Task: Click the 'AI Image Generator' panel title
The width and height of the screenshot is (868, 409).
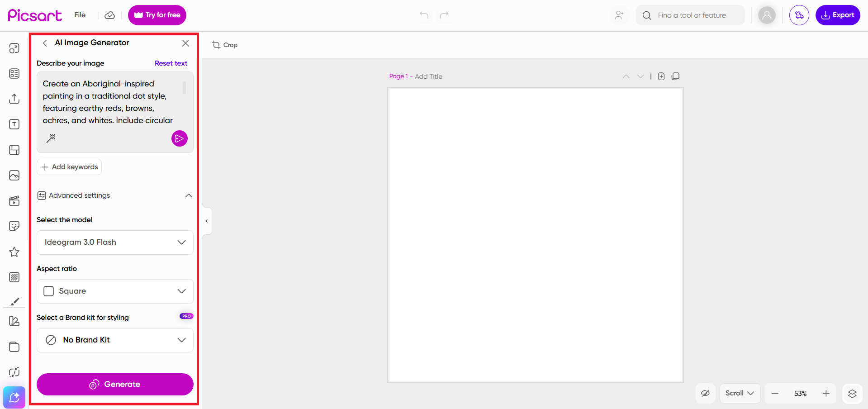Action: (92, 43)
